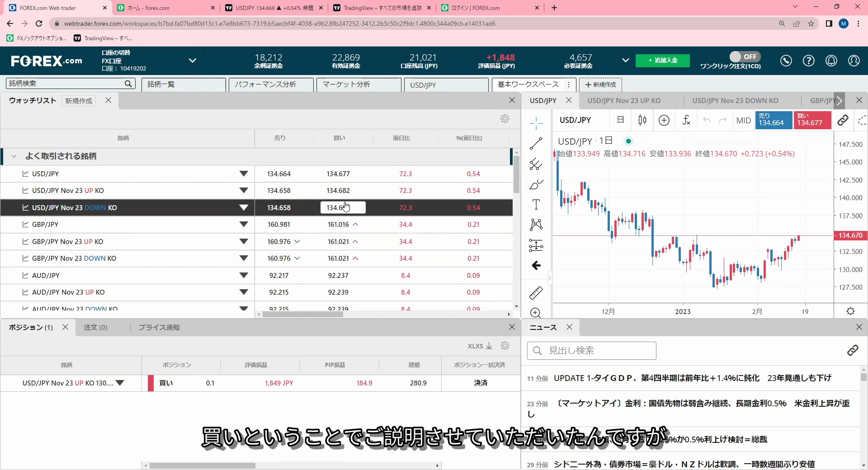The image size is (868, 470).
Task: Open the パフォーマンス分析 tab
Action: 271,85
